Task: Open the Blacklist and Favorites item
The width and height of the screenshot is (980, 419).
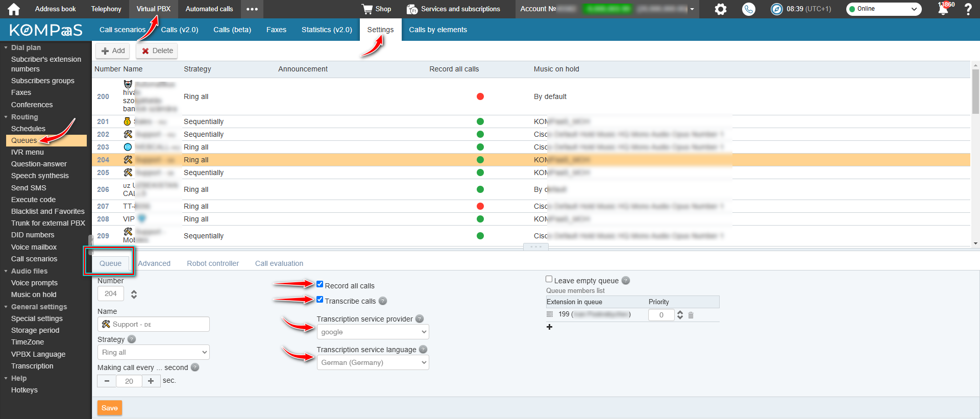Action: (48, 211)
